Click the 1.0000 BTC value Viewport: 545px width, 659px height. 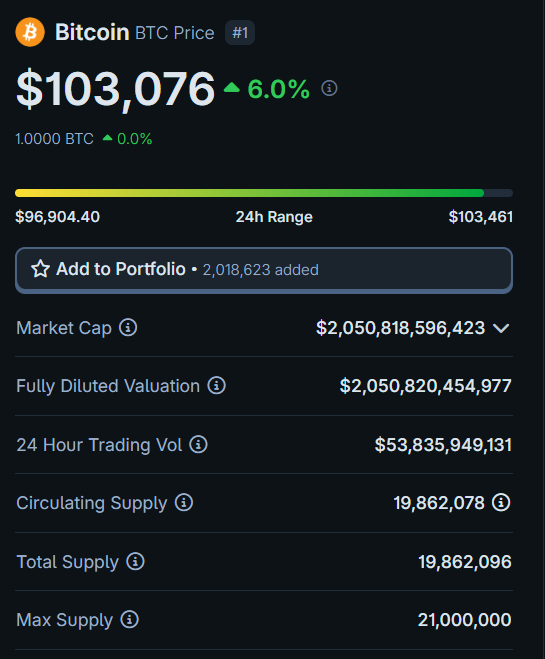point(54,139)
